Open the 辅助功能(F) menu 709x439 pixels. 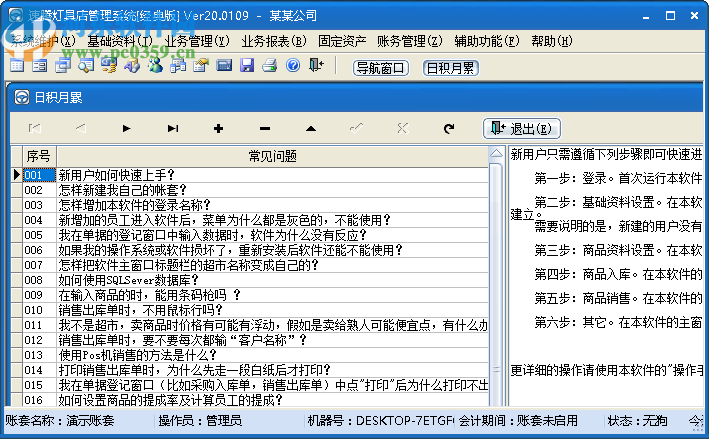click(x=487, y=41)
